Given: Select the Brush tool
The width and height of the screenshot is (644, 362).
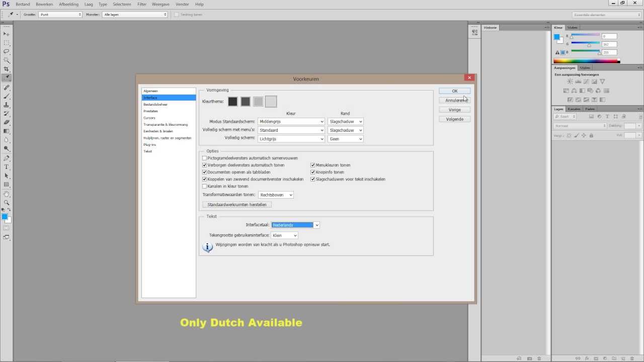Looking at the screenshot, I should 7,96.
